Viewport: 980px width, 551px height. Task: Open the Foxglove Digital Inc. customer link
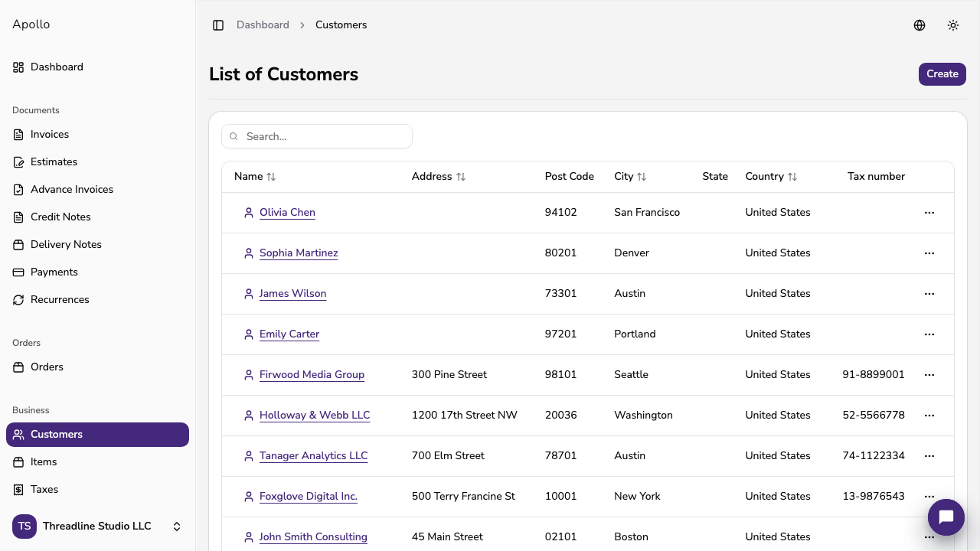[x=309, y=497]
